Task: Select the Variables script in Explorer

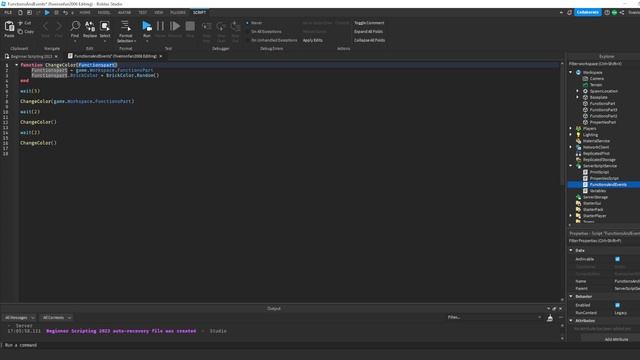Action: click(x=598, y=191)
